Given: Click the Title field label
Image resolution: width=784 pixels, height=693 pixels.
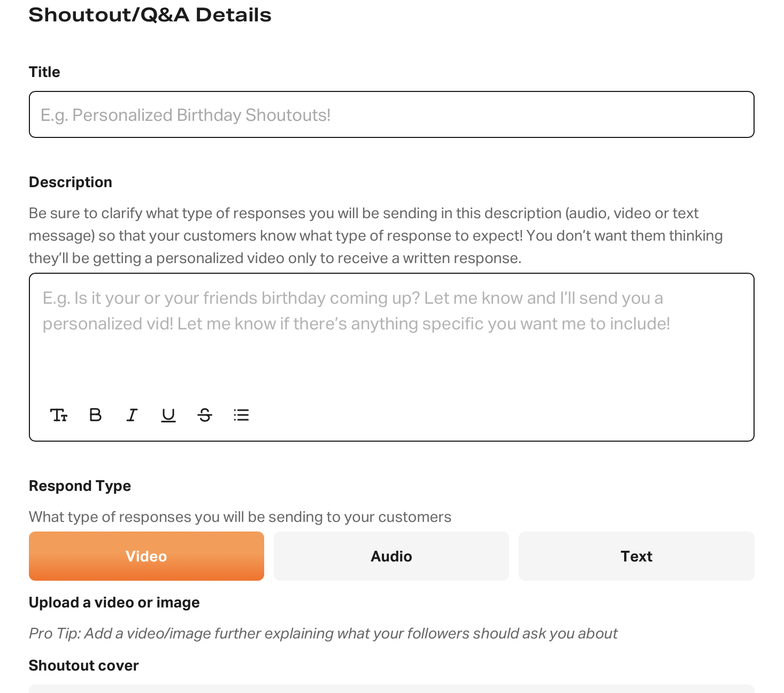Looking at the screenshot, I should tap(44, 72).
